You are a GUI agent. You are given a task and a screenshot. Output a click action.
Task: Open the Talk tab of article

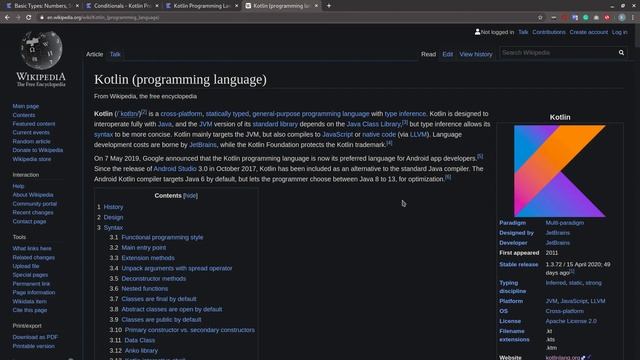pyautogui.click(x=115, y=54)
